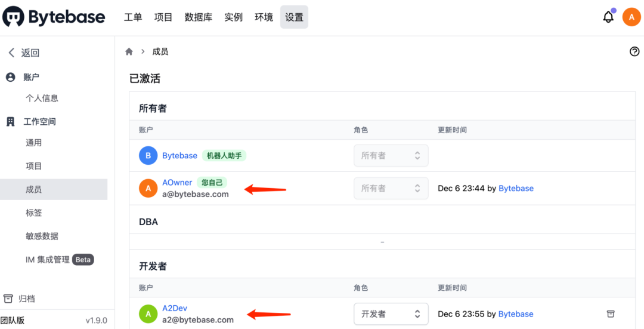Click the green A2Dev avatar
The image size is (644, 329).
tap(148, 314)
